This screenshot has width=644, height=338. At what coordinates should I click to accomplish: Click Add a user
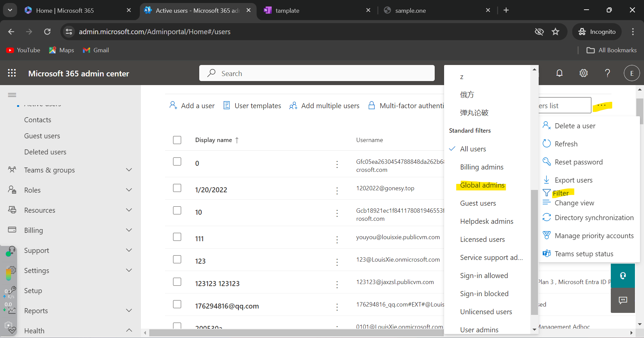[x=192, y=106]
